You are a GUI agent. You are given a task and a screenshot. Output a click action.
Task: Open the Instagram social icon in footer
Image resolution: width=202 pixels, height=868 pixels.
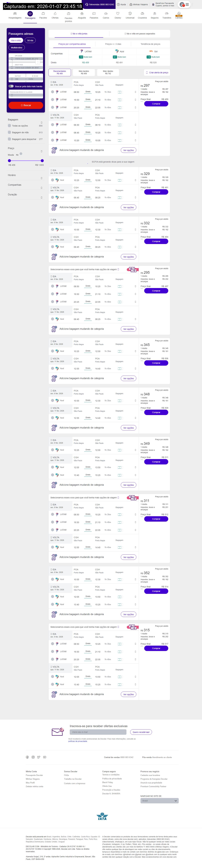[33, 757]
